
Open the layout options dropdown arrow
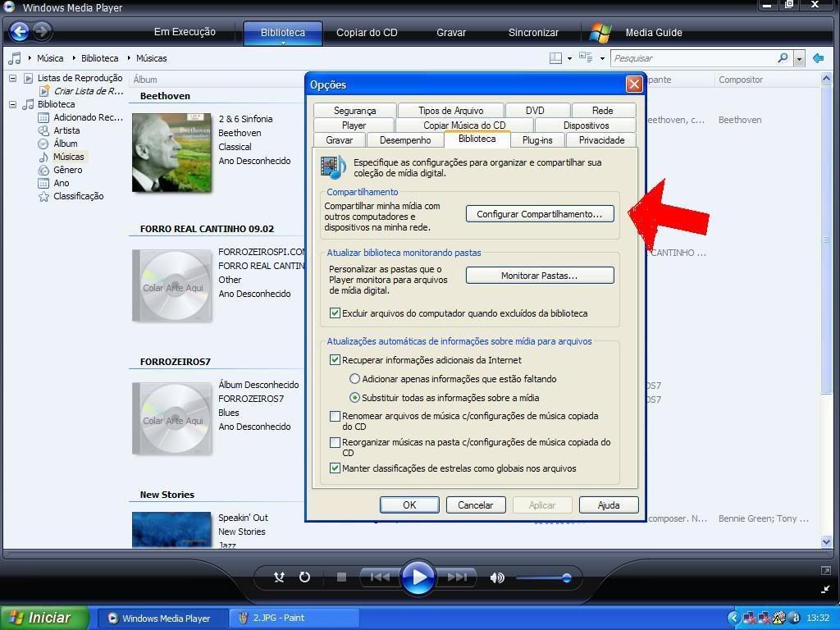tap(569, 58)
